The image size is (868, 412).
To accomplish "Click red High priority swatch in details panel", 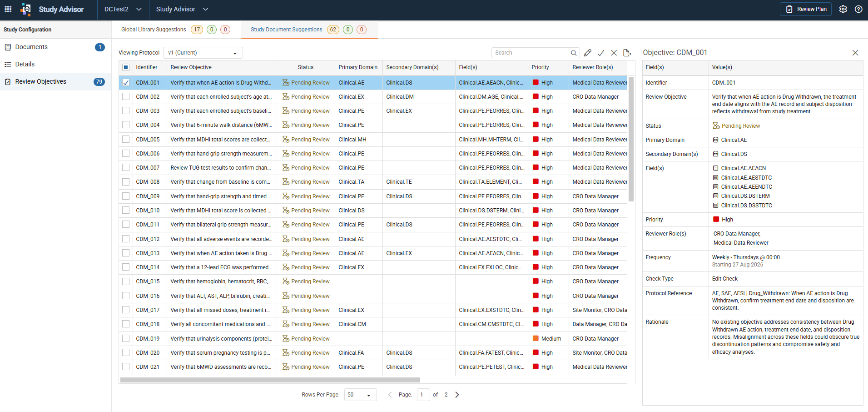I will pos(716,220).
